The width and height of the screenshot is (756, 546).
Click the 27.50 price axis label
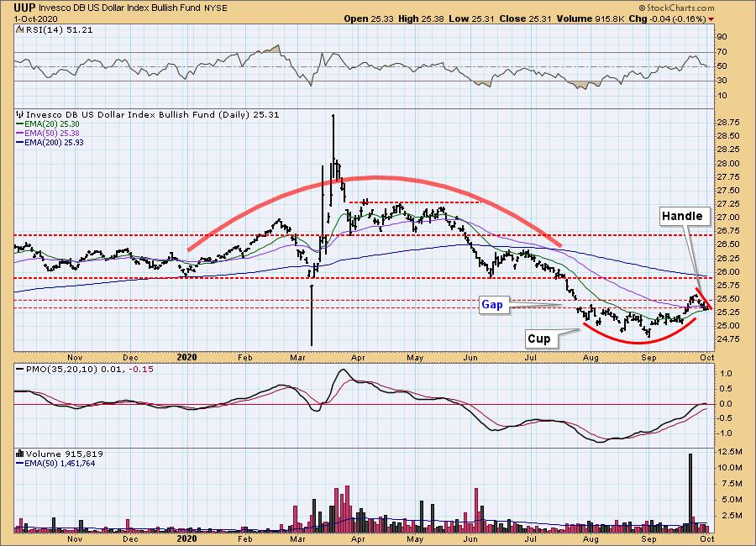coord(728,191)
